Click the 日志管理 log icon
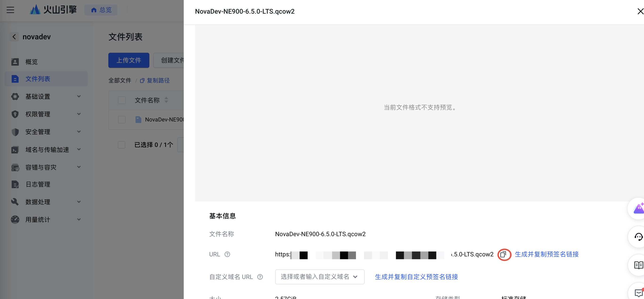The height and width of the screenshot is (299, 644). point(15,184)
